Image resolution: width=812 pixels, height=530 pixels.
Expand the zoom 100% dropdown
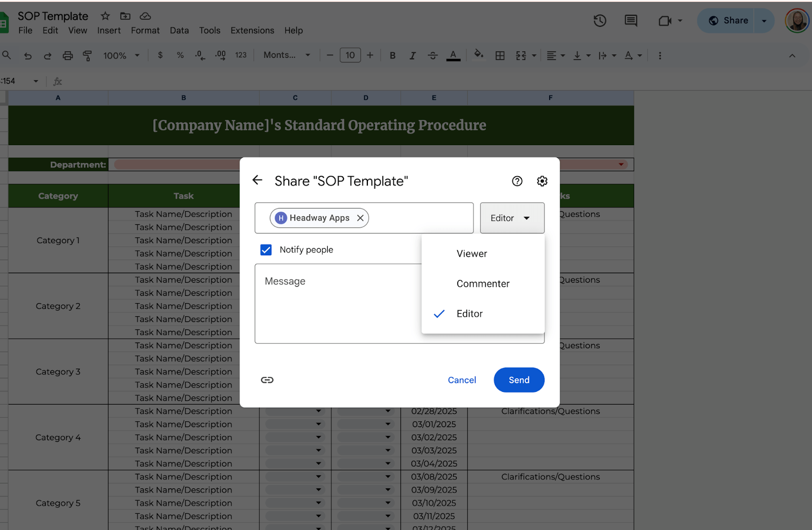click(121, 56)
